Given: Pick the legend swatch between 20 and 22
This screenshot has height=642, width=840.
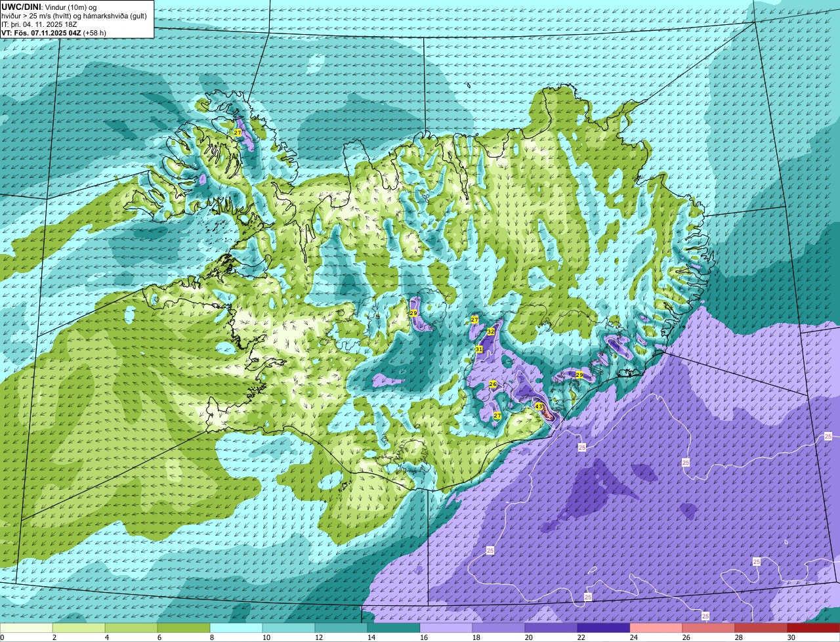Looking at the screenshot, I should (551, 628).
